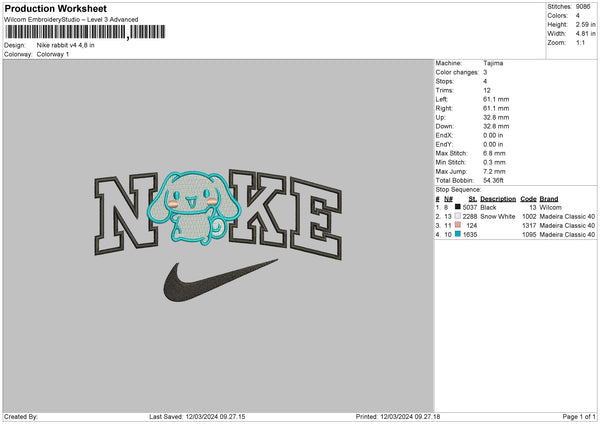Viewport: 600px width, 424px height.
Task: Click the Color changes label
Action: point(457,72)
